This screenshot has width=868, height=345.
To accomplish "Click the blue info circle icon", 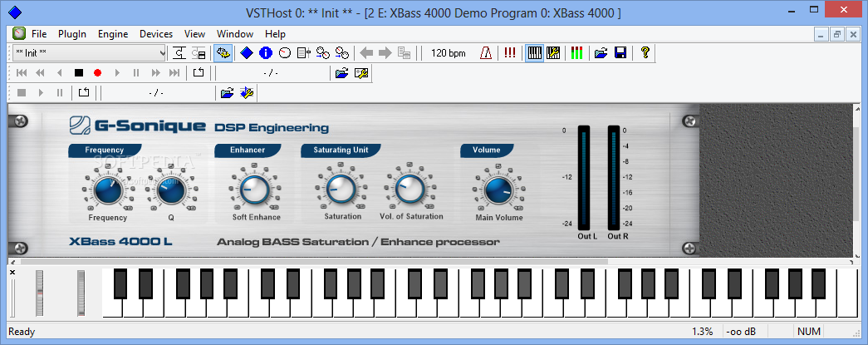I will 266,53.
